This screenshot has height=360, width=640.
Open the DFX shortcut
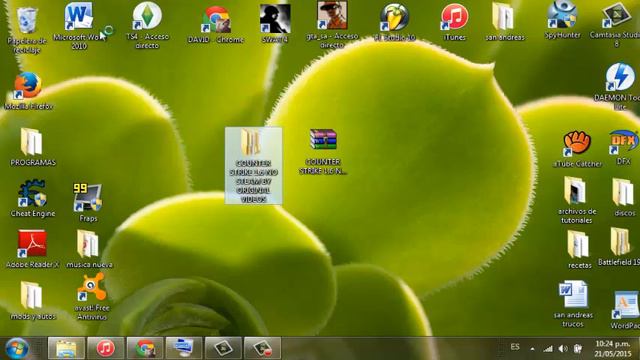tap(623, 143)
